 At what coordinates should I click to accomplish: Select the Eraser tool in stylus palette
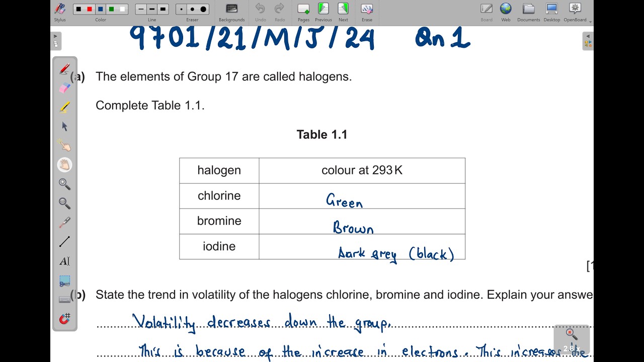(x=64, y=88)
